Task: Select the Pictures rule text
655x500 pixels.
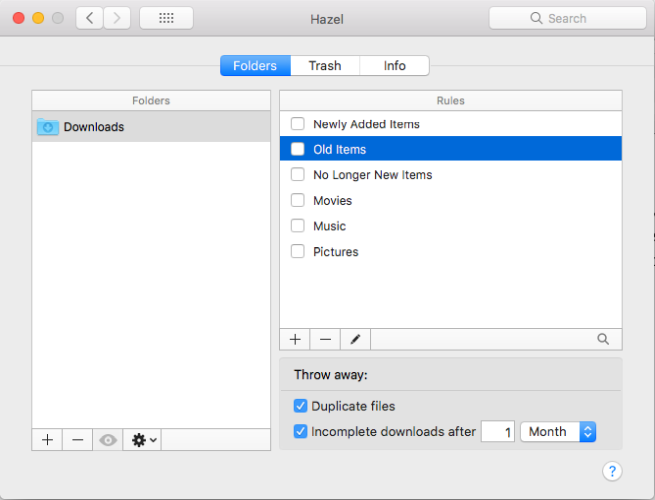Action: (336, 252)
